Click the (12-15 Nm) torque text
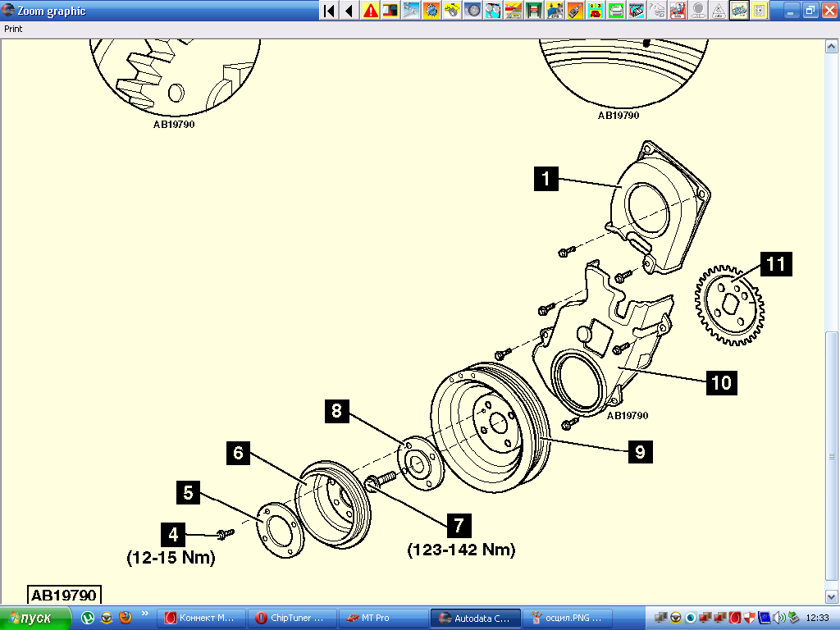 [x=171, y=558]
